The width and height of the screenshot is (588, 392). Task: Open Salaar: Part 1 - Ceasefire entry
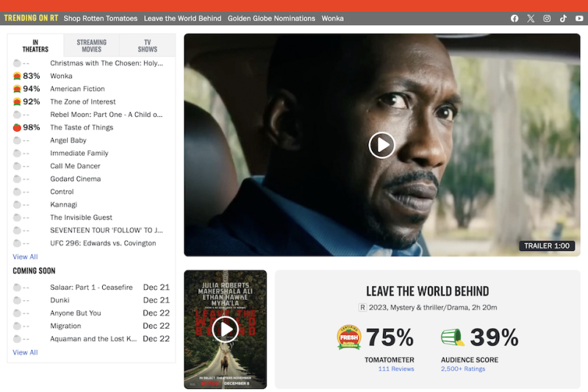coord(91,288)
